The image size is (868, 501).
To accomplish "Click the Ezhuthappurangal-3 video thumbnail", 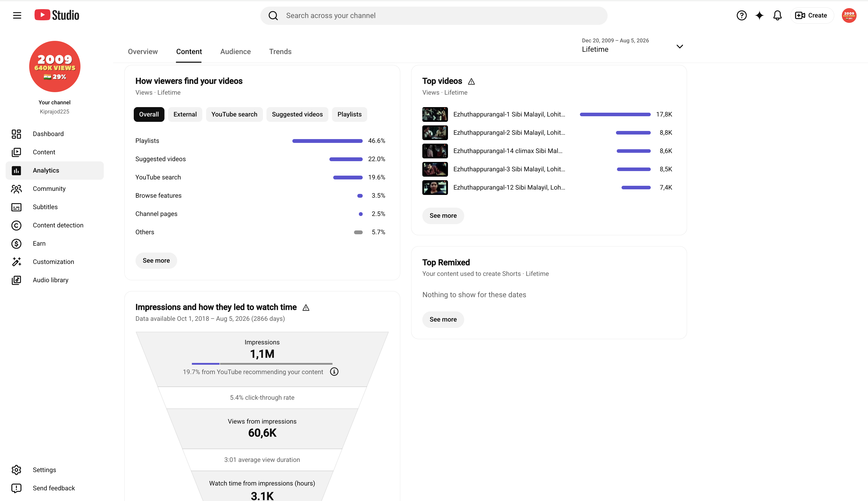I will pyautogui.click(x=435, y=169).
